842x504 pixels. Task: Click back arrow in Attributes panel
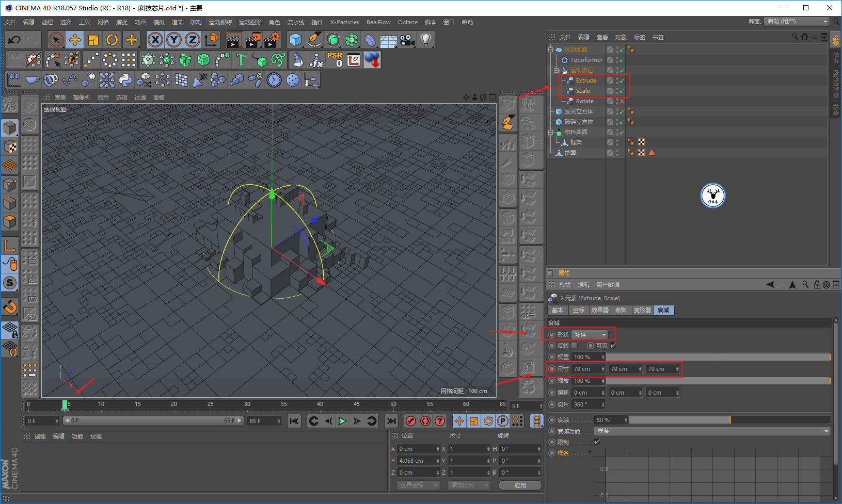[x=770, y=285]
